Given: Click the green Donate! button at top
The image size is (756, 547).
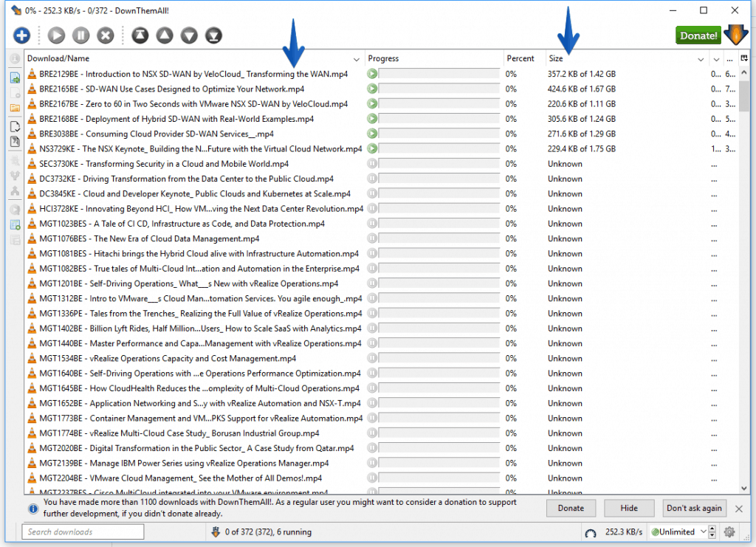Looking at the screenshot, I should (698, 35).
